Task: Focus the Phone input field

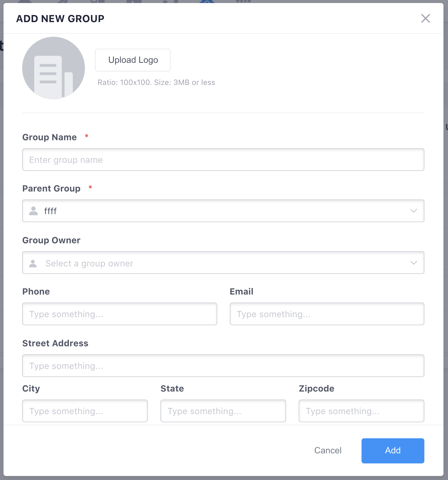Action: click(x=120, y=314)
